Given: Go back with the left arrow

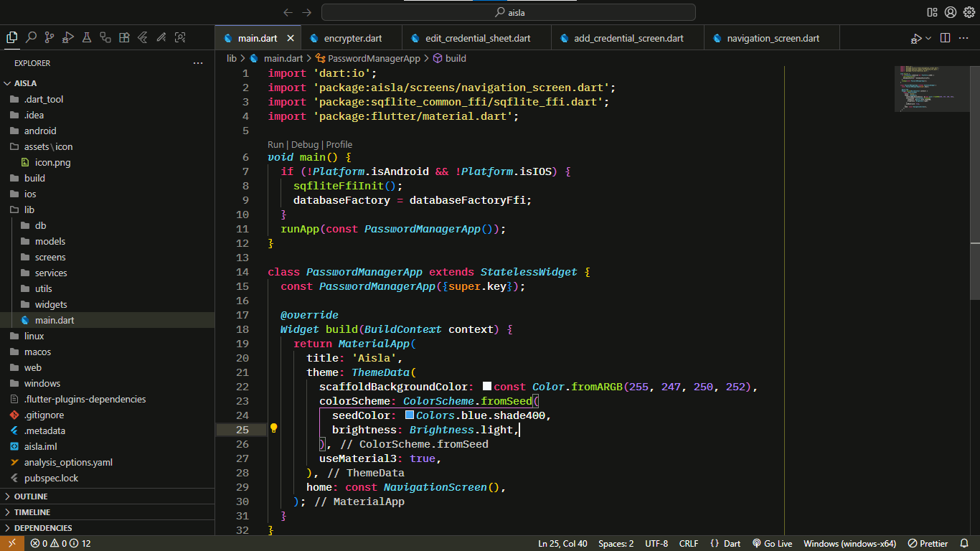Looking at the screenshot, I should pos(288,12).
